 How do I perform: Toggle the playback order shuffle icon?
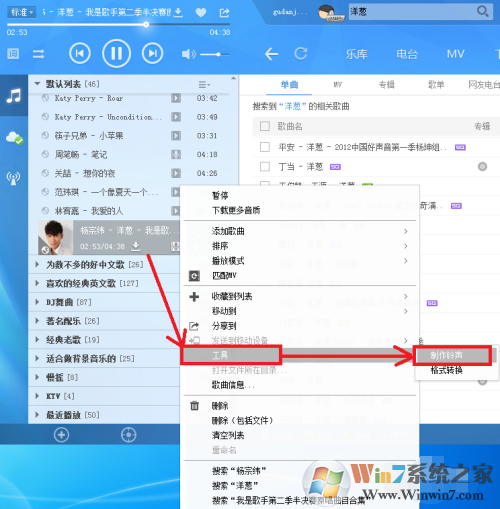pos(38,54)
